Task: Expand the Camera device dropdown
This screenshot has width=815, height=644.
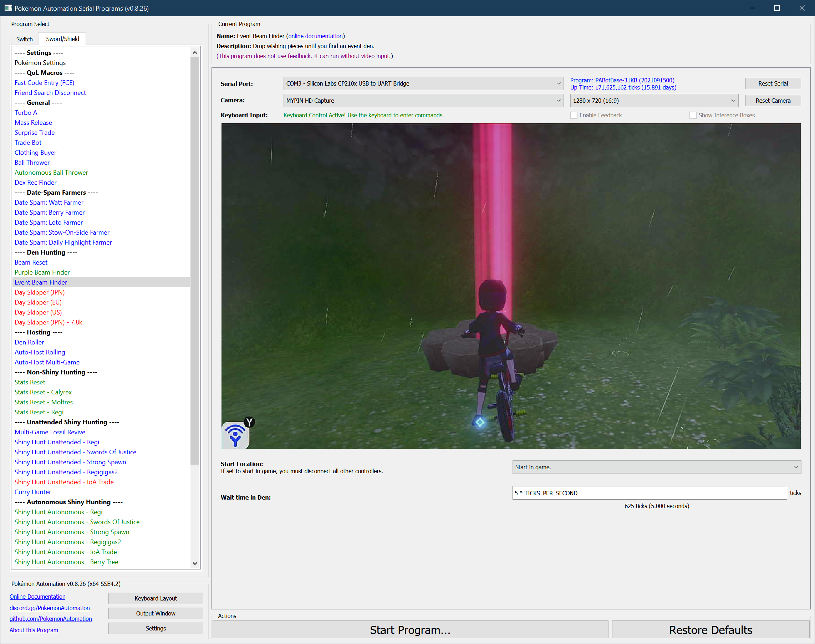Action: tap(423, 101)
